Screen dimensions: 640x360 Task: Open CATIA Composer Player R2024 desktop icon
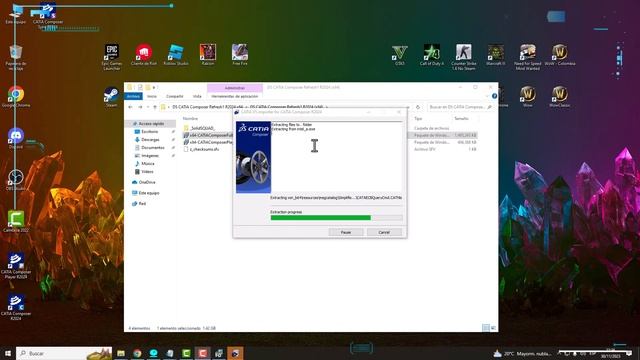(16, 265)
